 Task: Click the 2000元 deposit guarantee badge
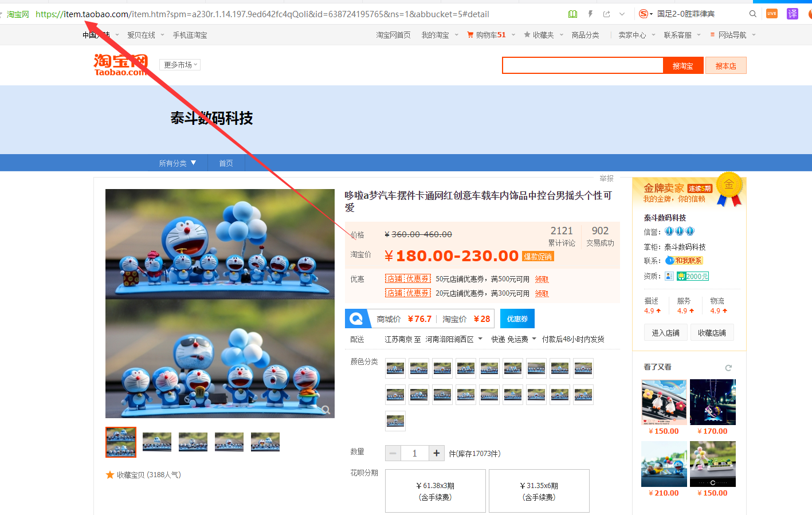click(693, 276)
